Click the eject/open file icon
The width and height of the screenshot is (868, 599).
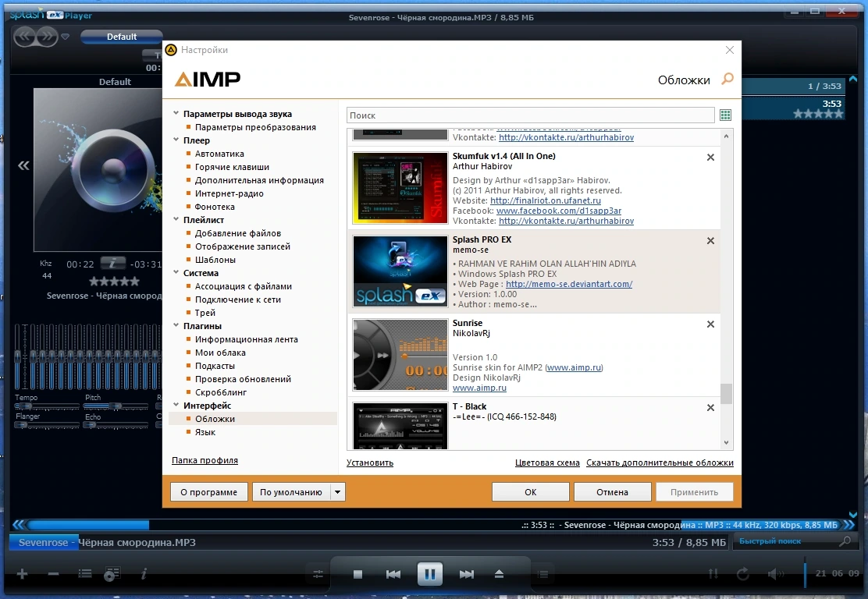coord(499,574)
